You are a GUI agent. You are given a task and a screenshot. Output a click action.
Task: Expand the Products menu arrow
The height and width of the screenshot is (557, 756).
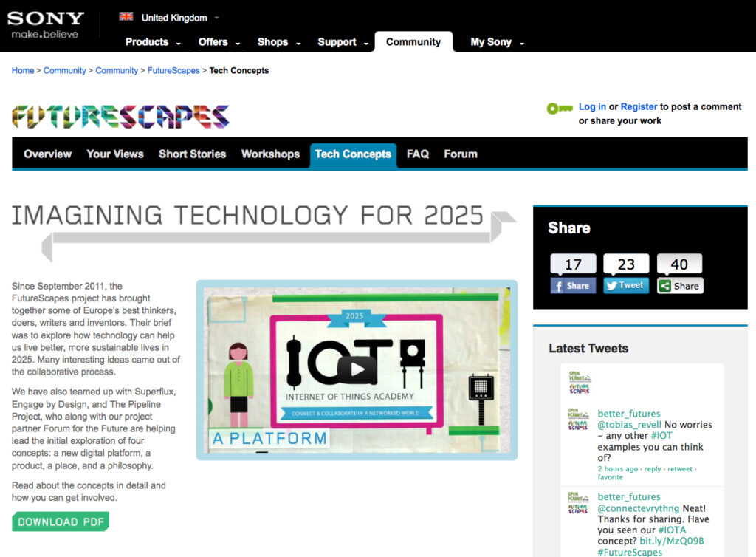[179, 44]
